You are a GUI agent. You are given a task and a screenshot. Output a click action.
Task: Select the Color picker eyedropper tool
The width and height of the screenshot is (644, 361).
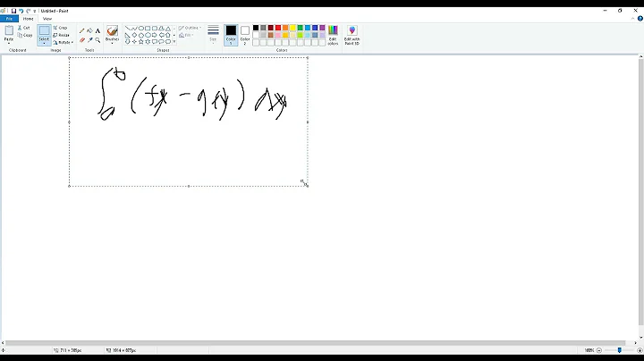tap(89, 40)
